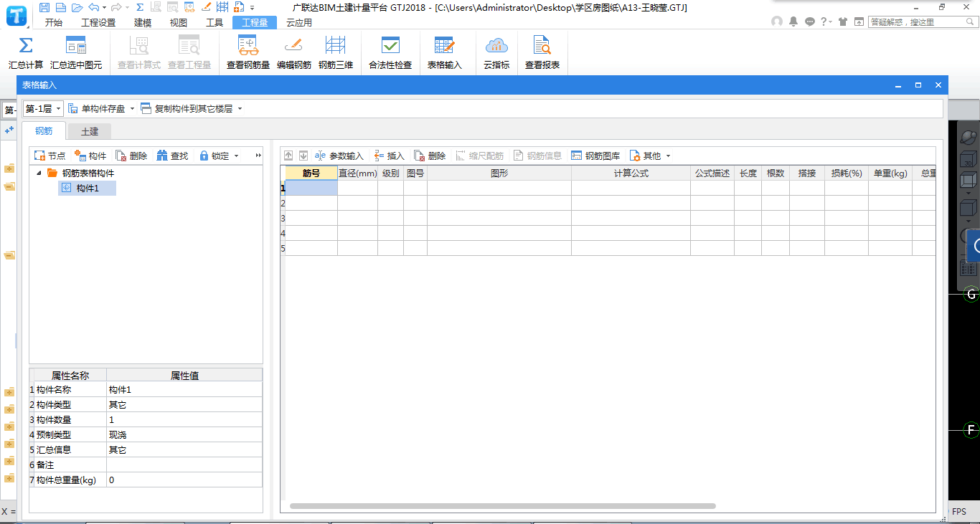Click the chat message bubble icon
980x524 pixels.
pyautogui.click(x=810, y=22)
